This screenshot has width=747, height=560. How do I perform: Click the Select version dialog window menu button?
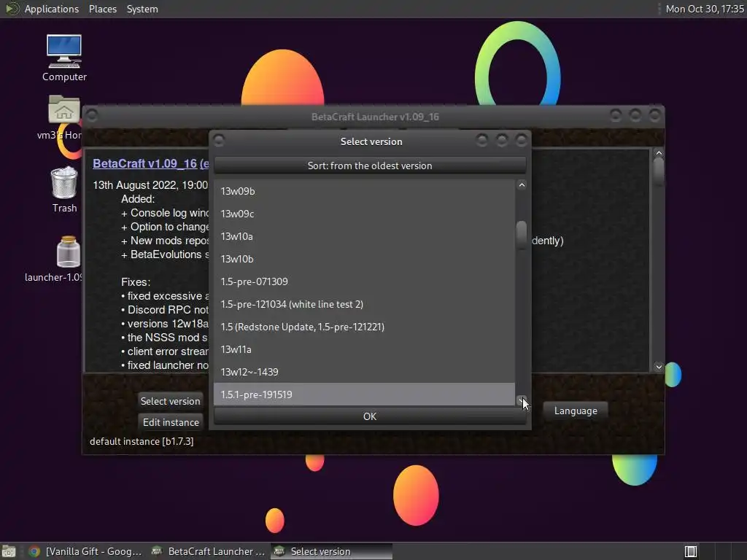(219, 141)
